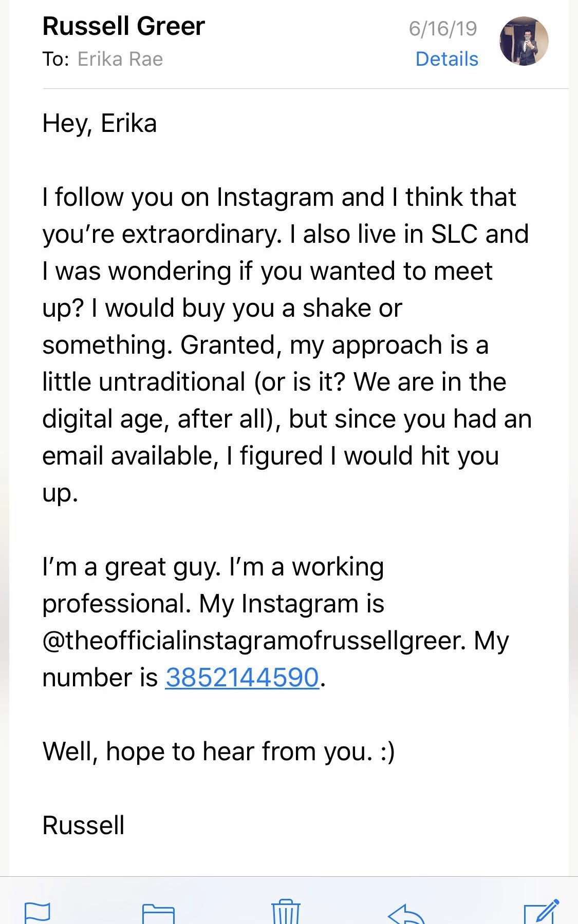Tap the 6/16/19 date

tap(443, 28)
